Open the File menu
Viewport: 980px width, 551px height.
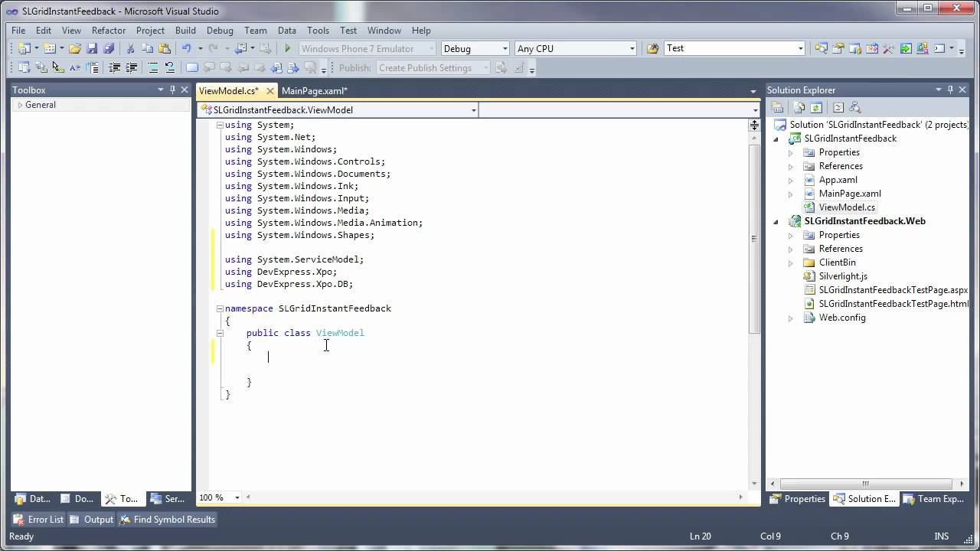pos(18,31)
